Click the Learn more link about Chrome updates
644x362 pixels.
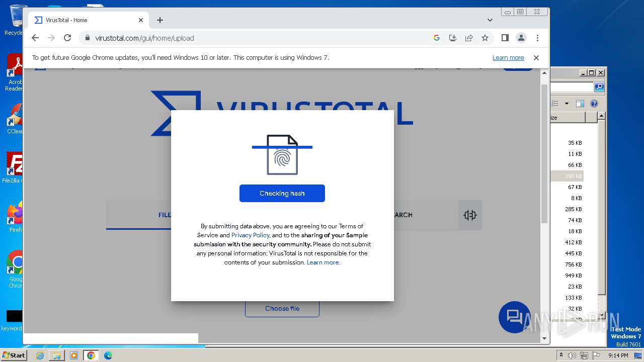[x=508, y=58]
